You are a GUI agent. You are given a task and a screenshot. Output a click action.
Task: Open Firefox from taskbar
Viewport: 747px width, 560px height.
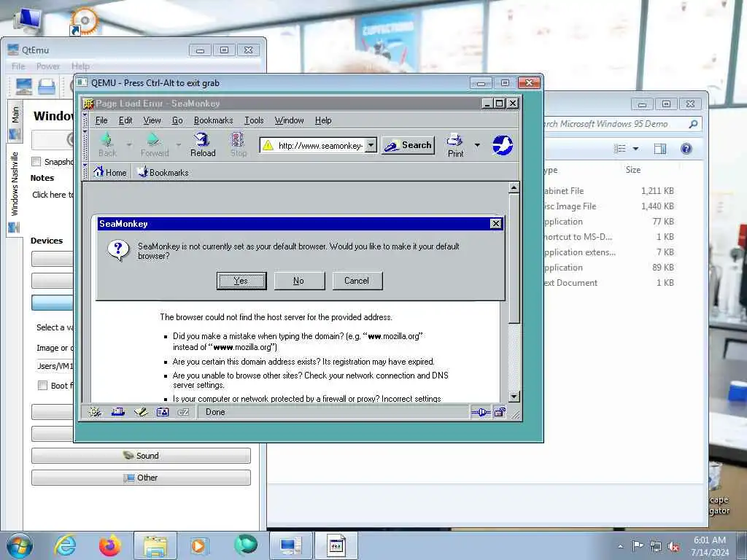coord(109,545)
